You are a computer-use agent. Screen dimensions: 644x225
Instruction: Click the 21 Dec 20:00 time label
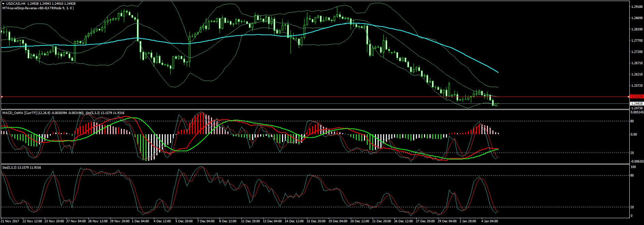tap(382, 221)
